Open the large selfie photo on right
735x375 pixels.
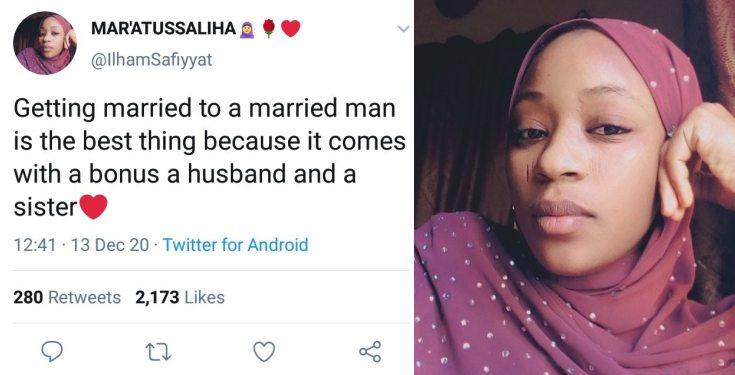(575, 188)
